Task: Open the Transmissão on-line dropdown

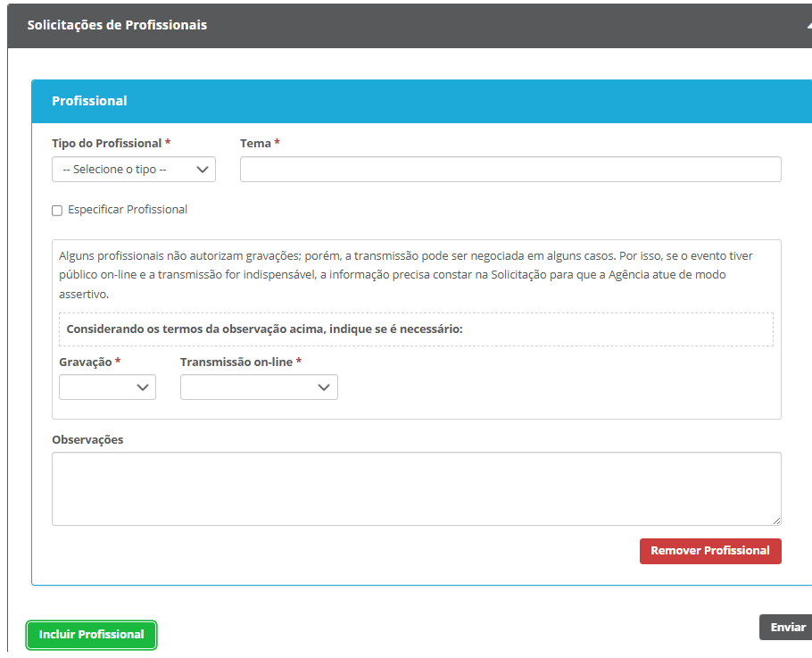Action: (x=259, y=387)
